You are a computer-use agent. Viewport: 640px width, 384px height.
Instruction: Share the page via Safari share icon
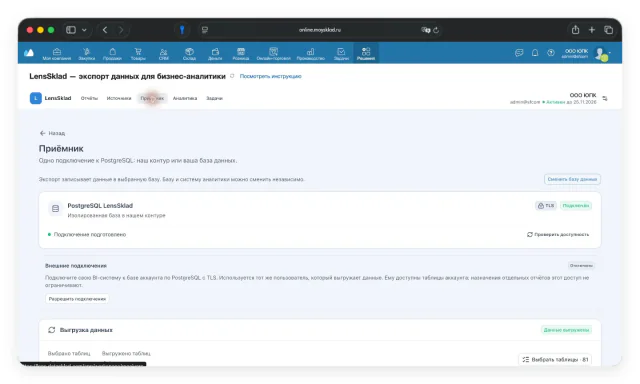tap(576, 29)
